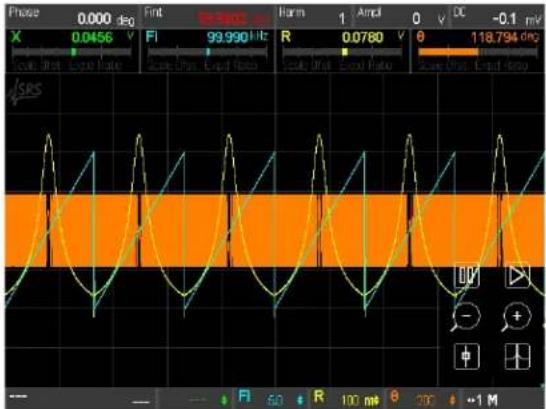Tap the narrow cursor width icon
Image resolution: width=546 pixels, height=409 pixels.
(467, 356)
